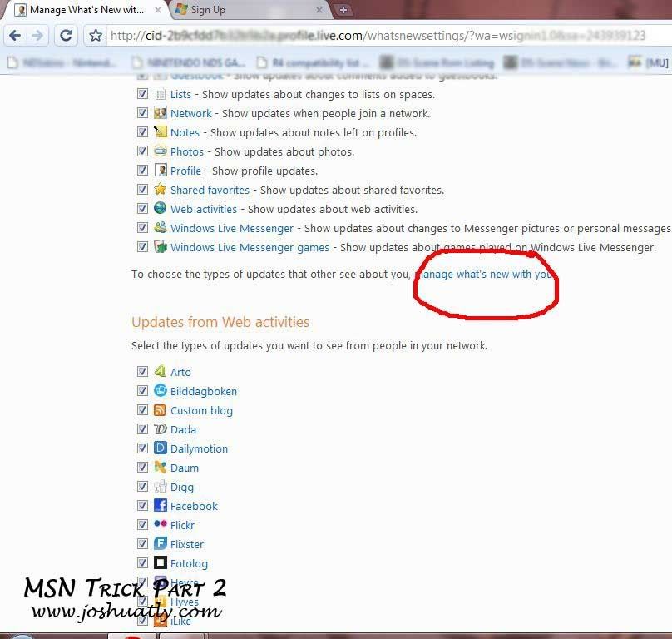
Task: Uncheck the Windows Live Messenger checkbox
Action: tap(142, 227)
